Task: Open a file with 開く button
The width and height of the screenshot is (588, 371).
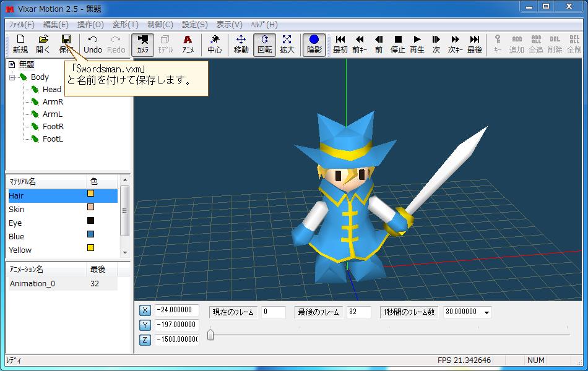Action: coord(43,45)
